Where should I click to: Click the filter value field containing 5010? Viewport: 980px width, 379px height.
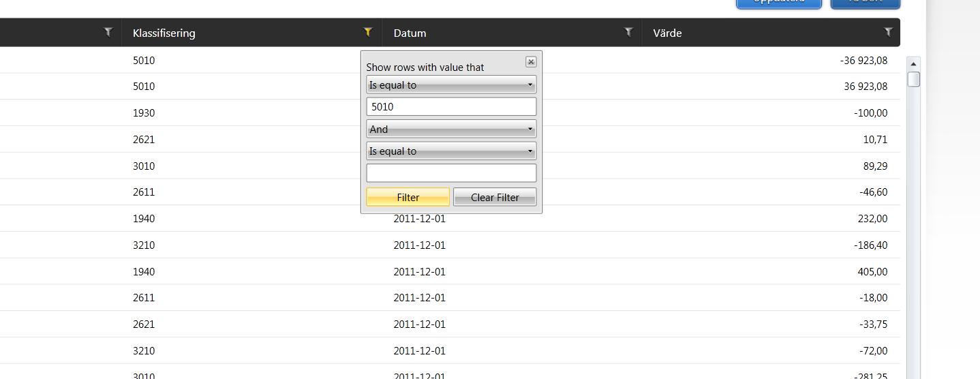451,107
